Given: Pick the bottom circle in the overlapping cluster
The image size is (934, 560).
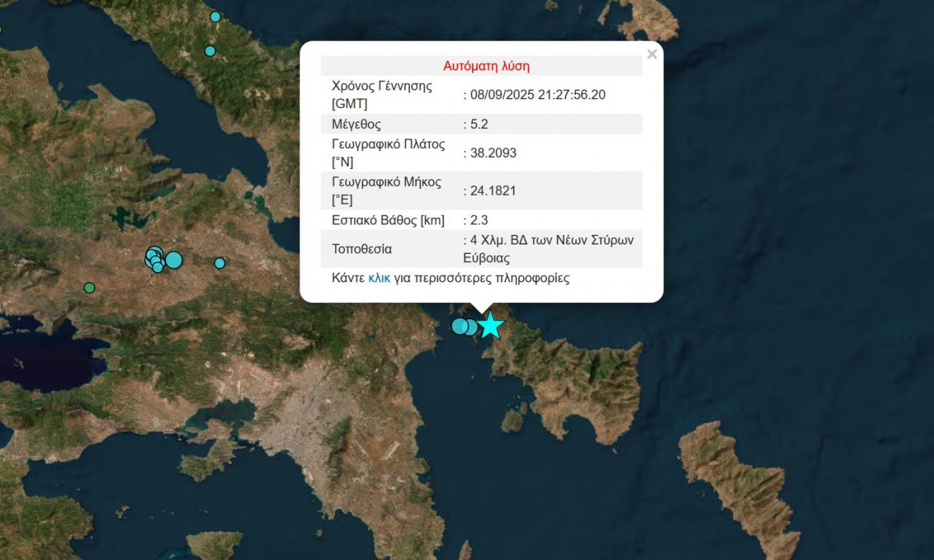Looking at the screenshot, I should (158, 267).
